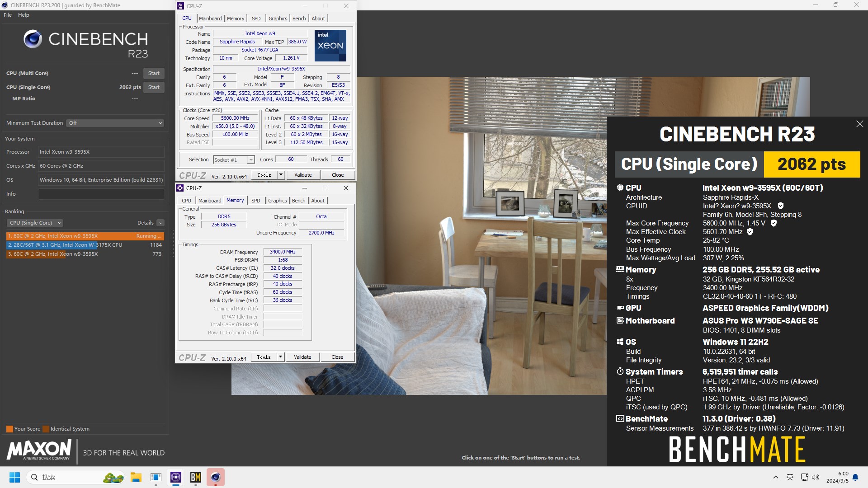Start the CPU Multi Core test
Image resolution: width=868 pixels, height=488 pixels.
click(154, 73)
